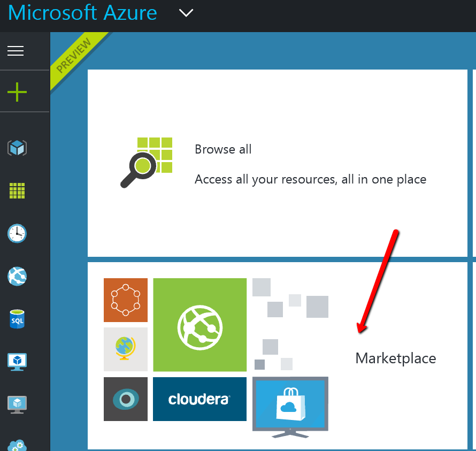Click the large green web app tile

coord(199,325)
